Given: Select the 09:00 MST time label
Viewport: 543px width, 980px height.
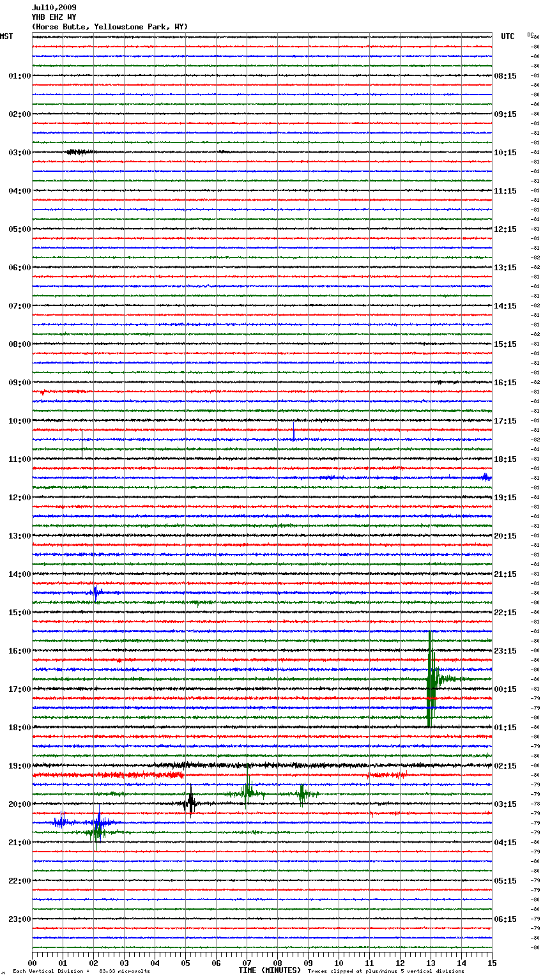Looking at the screenshot, I should (20, 383).
